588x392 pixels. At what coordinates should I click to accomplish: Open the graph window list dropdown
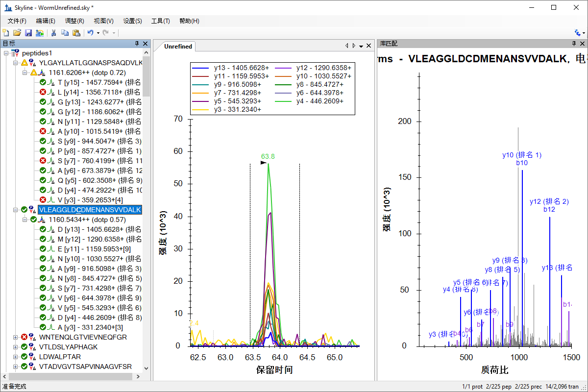[361, 46]
